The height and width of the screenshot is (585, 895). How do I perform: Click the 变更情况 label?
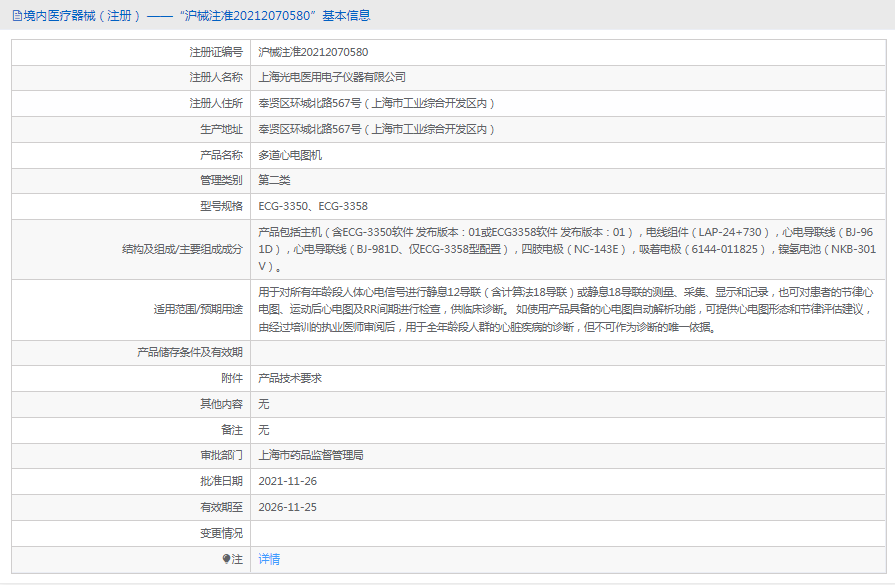pos(221,534)
